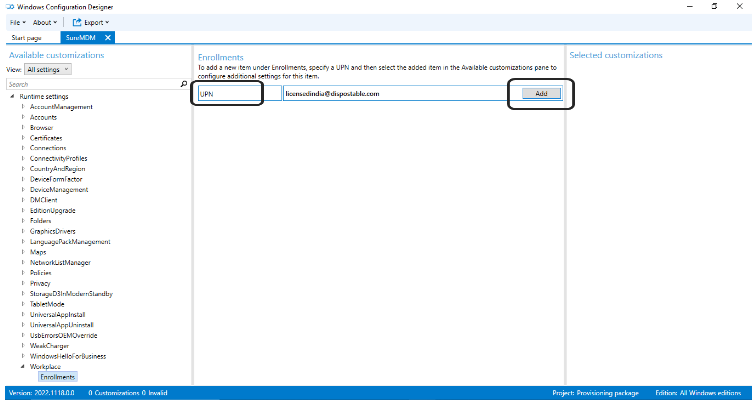Expand the DeviceFormFactor node
Viewport: 752px width, 402px height.
pos(23,179)
